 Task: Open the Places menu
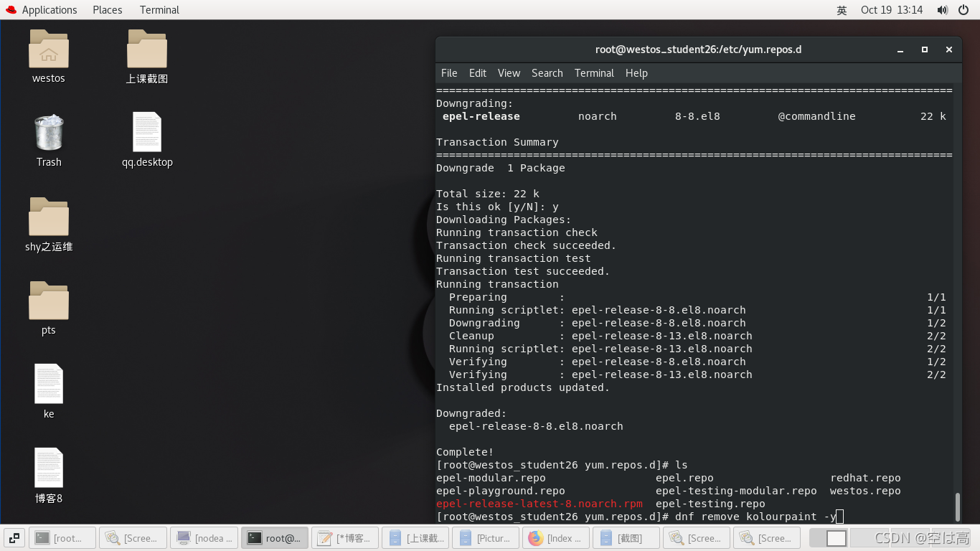pyautogui.click(x=108, y=10)
